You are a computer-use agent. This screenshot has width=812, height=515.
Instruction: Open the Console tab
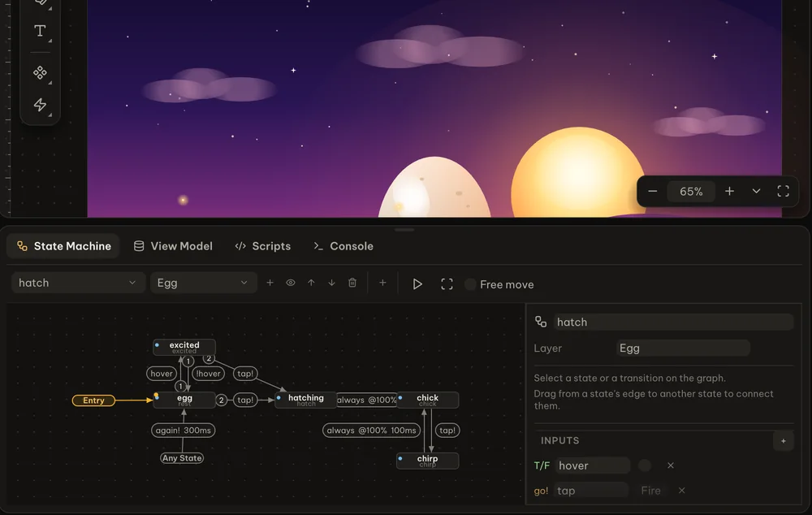point(343,246)
